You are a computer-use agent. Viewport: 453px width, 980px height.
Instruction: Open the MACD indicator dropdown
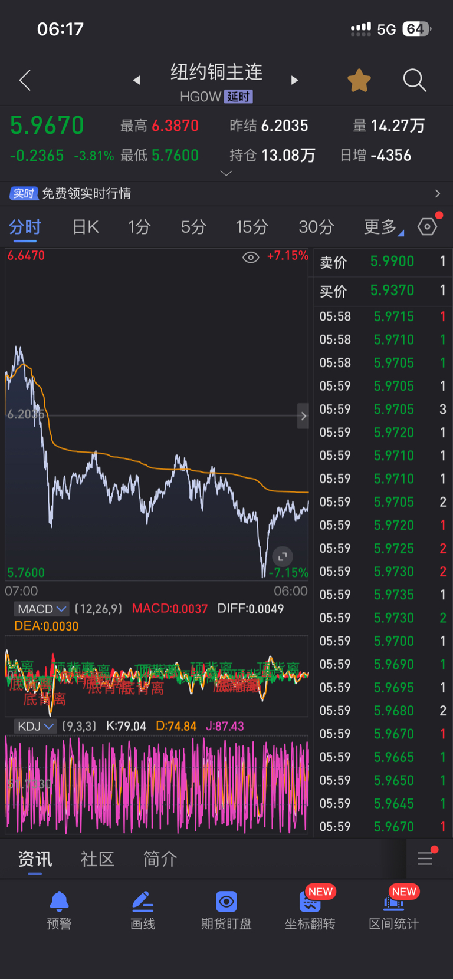point(41,609)
